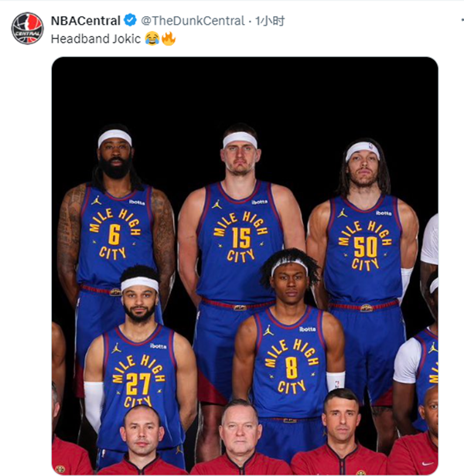
Task: Click the tweet timestamp "1小时"
Action: tap(271, 20)
